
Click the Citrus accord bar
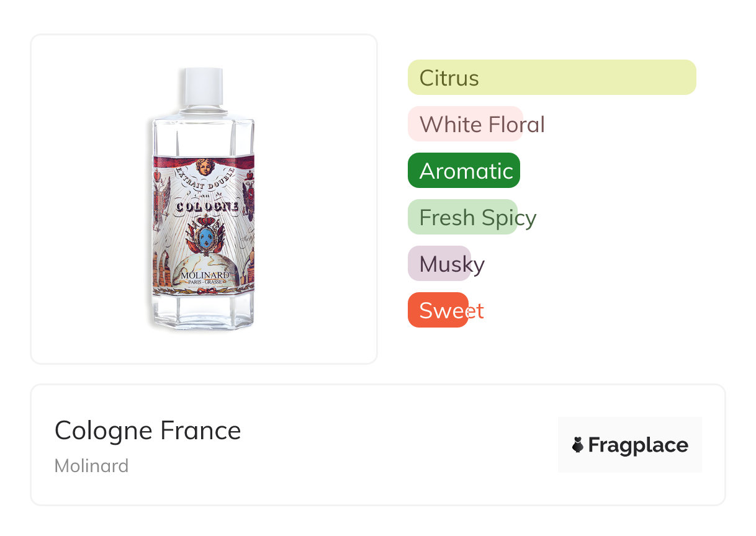tap(551, 78)
